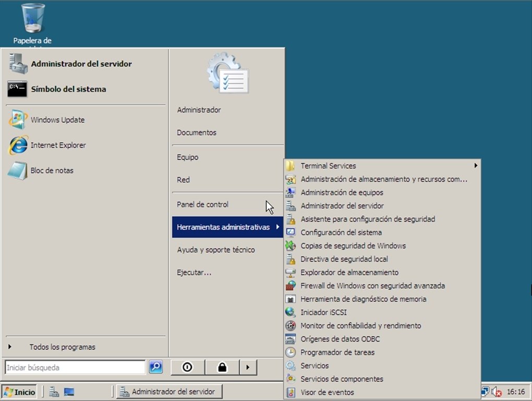Click Directiva de seguridad local icon
This screenshot has height=401, width=532.
[291, 259]
